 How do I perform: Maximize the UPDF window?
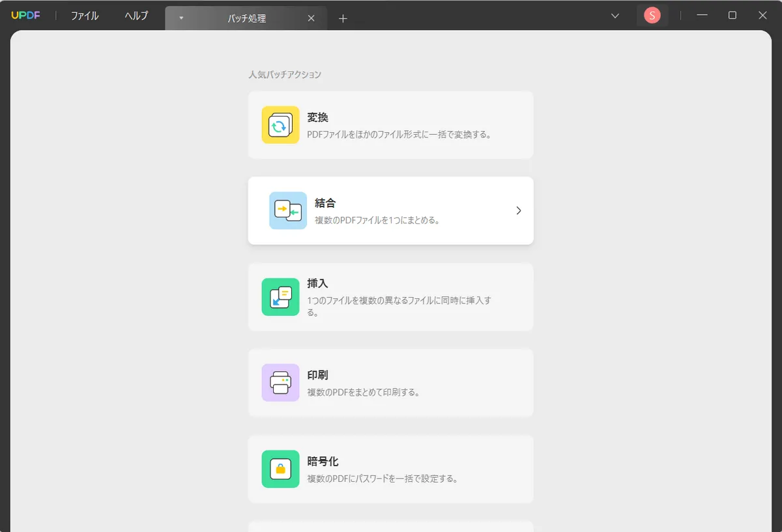(x=732, y=16)
